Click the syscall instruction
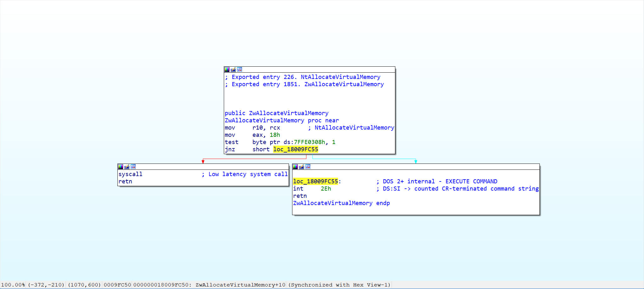 coord(130,174)
